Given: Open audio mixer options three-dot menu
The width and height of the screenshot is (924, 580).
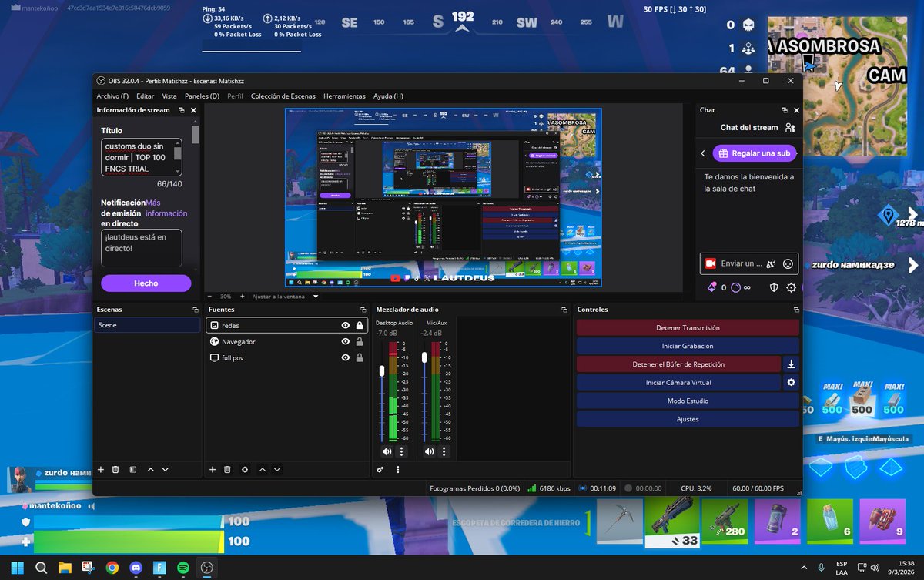Looking at the screenshot, I should [x=398, y=469].
